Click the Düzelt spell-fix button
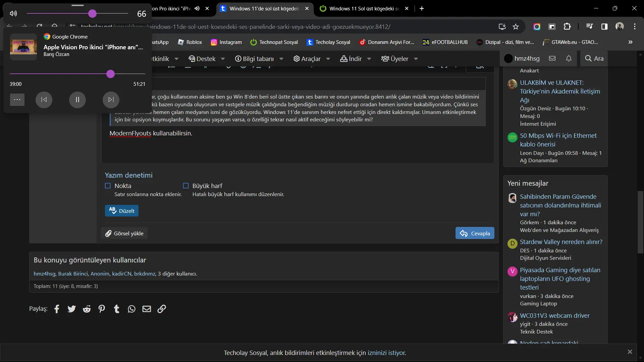Viewport: 644px width, 362px height. point(122,211)
